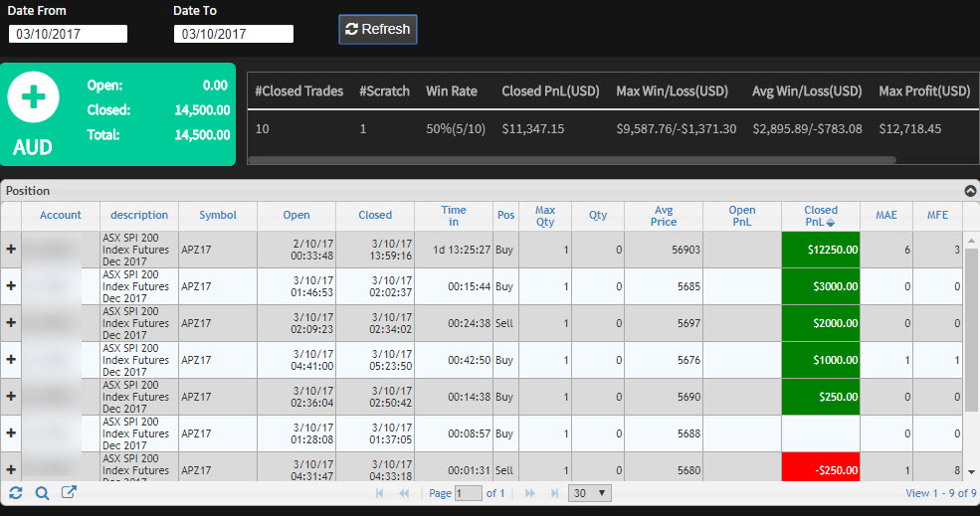
Task: Click Sell cell in 02:09:23 row
Action: (x=504, y=323)
